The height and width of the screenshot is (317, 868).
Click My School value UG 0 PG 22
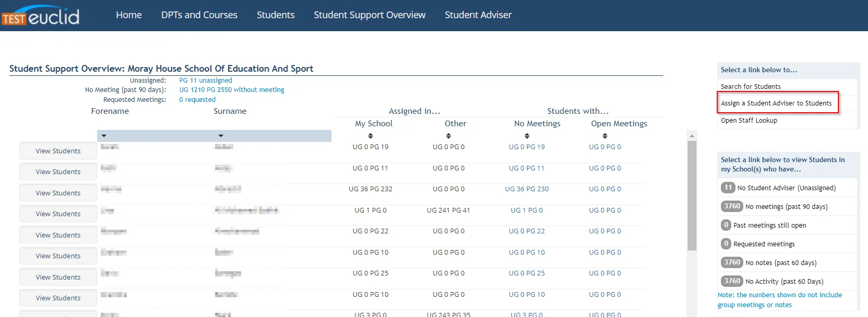(x=371, y=231)
